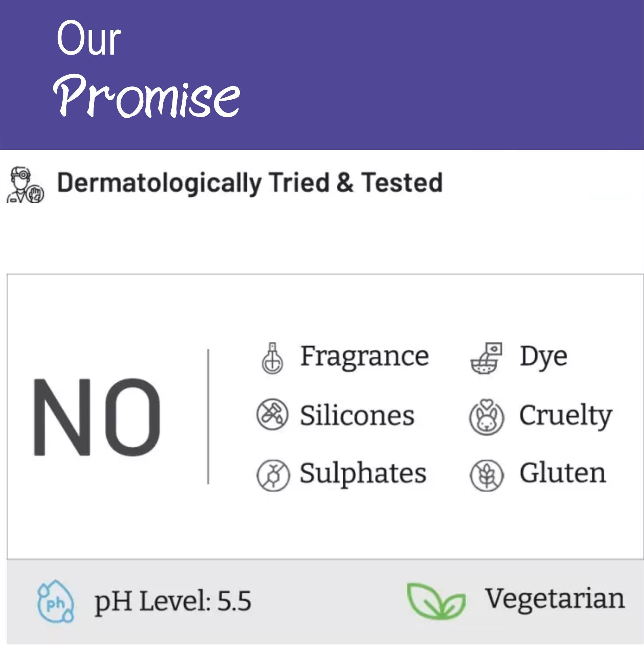
Task: Click the green vegetarian leaf icon
Action: 436,601
